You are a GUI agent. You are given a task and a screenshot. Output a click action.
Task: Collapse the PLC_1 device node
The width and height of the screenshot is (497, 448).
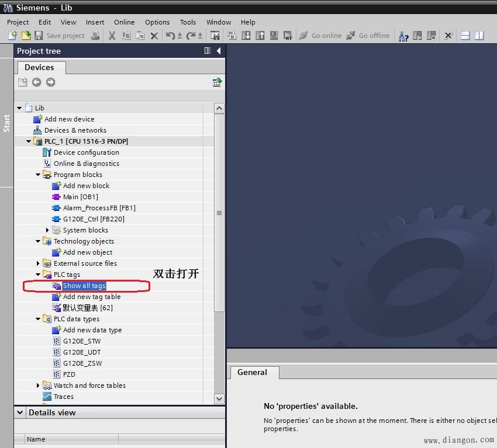[29, 141]
